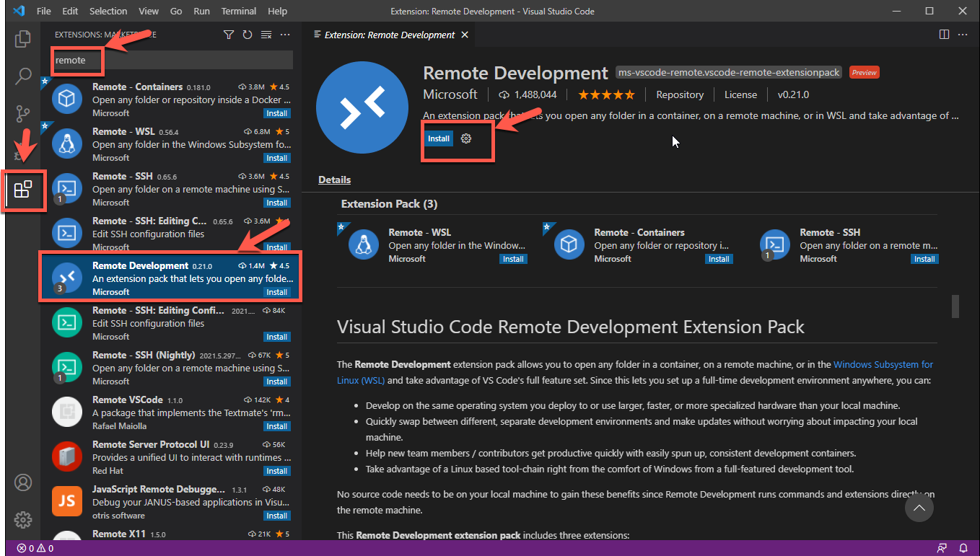Switch to the Details tab
The width and height of the screenshot is (980, 556).
pyautogui.click(x=334, y=180)
